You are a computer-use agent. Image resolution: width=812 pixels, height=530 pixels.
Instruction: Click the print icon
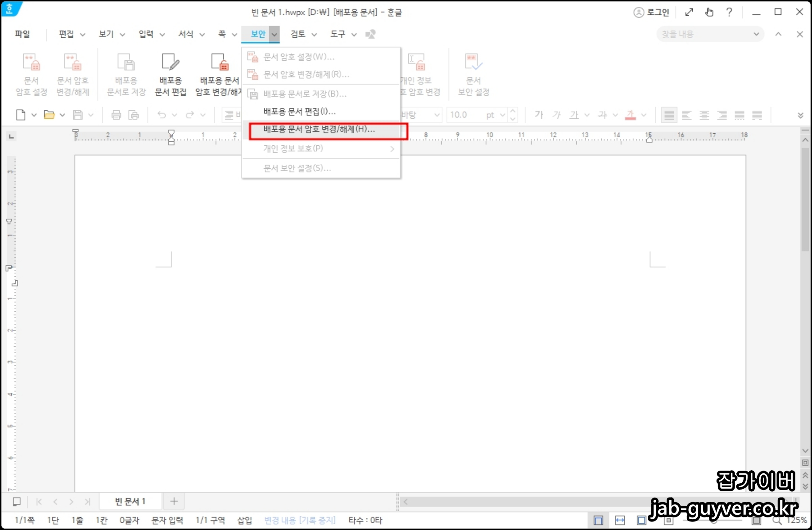pos(116,115)
